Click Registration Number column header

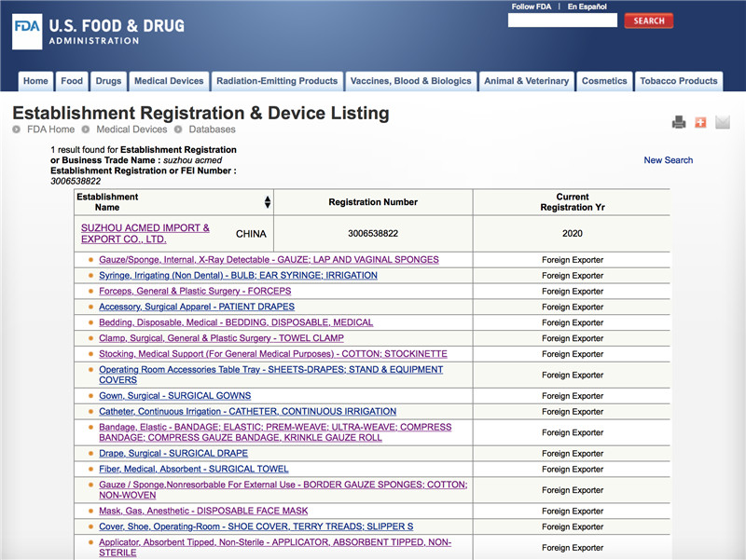373,202
